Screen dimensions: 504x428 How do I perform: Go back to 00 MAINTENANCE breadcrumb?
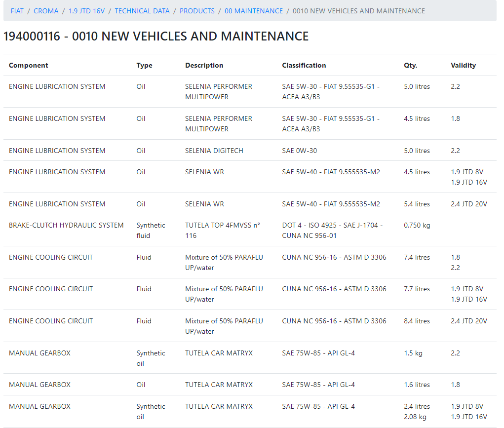pyautogui.click(x=254, y=11)
